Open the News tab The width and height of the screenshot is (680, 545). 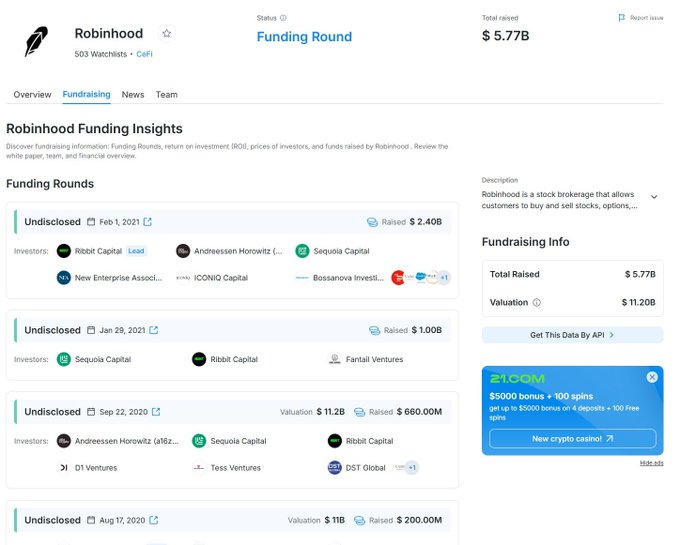coord(133,95)
